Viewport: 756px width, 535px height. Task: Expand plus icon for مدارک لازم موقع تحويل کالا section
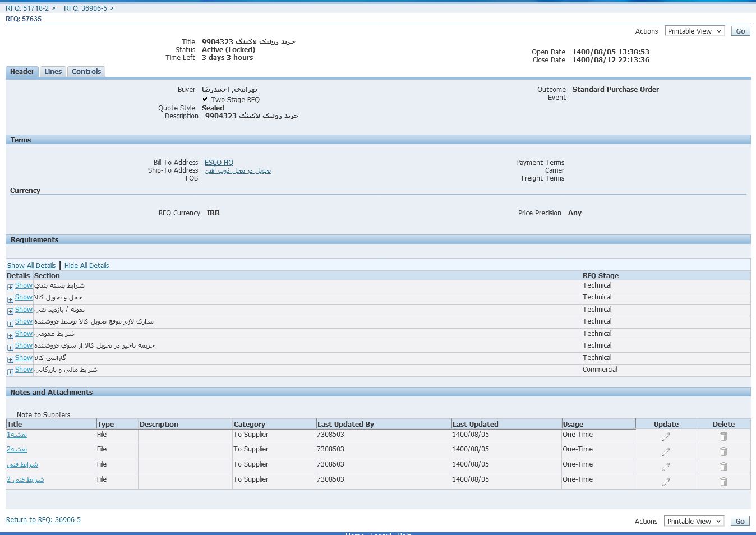pos(10,324)
